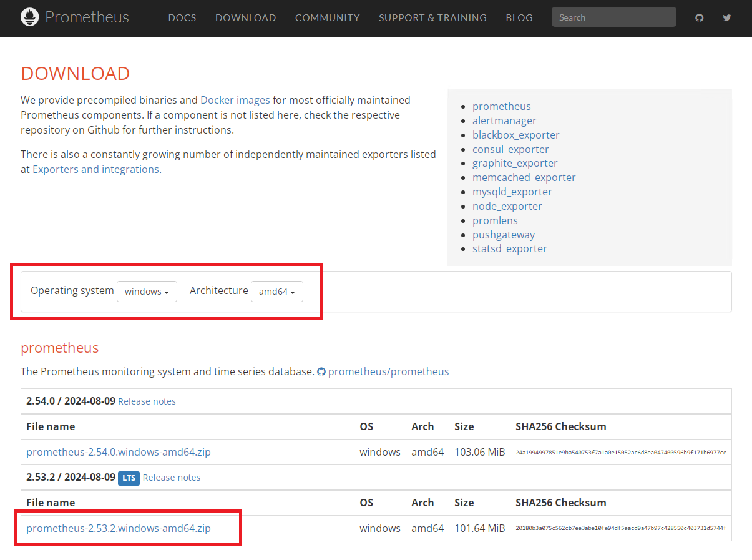Open the prometheus/prometheus GitHub repository link
Screen dimensions: 752x560
[x=388, y=371]
